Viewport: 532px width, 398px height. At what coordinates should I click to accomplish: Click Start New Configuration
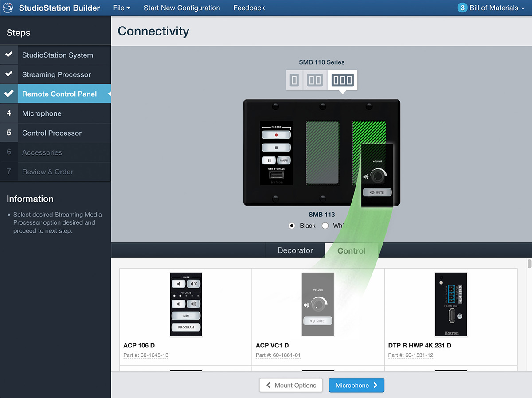[x=182, y=8]
